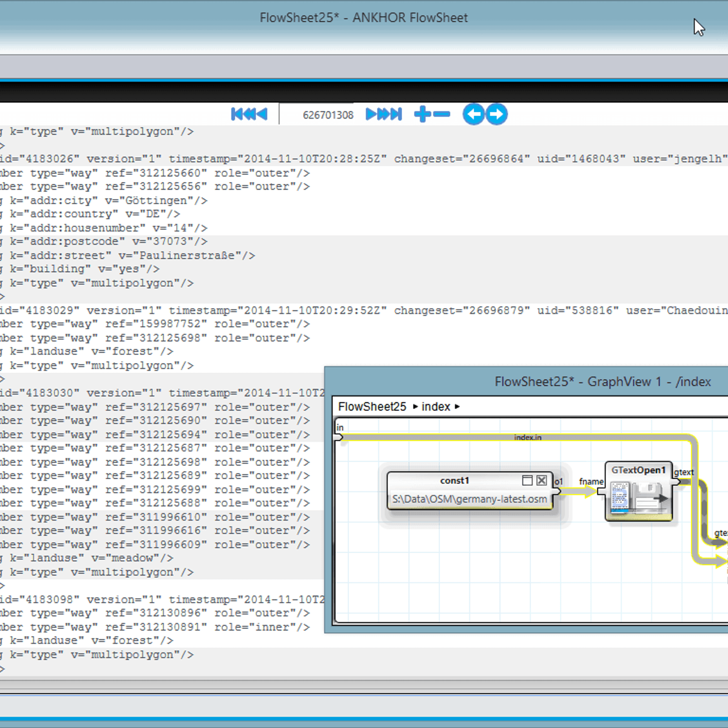Select the member ref="311996609" line
The width and height of the screenshot is (728, 728).
155,545
